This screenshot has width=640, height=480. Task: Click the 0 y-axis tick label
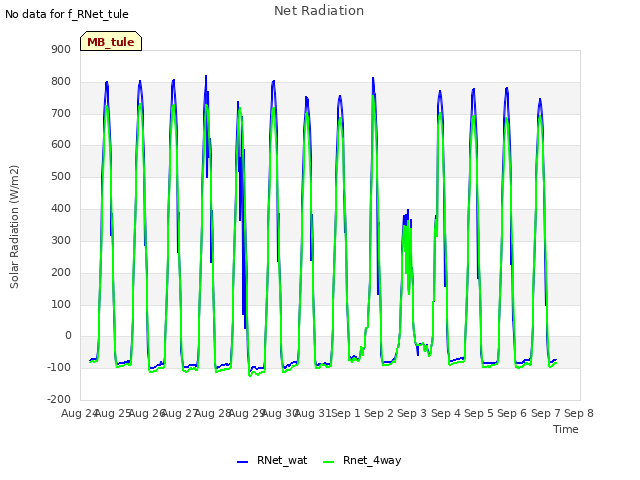pyautogui.click(x=69, y=336)
